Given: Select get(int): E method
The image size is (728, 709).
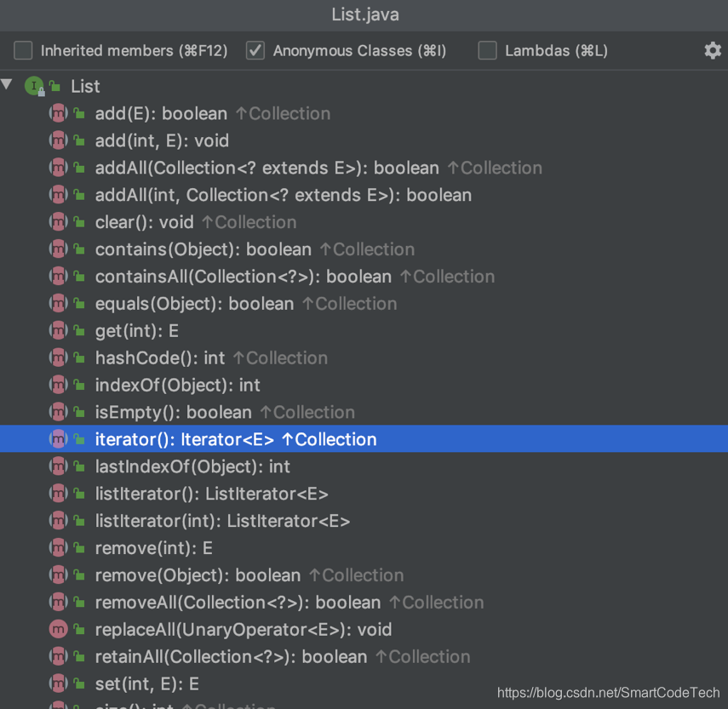Looking at the screenshot, I should pos(137,331).
